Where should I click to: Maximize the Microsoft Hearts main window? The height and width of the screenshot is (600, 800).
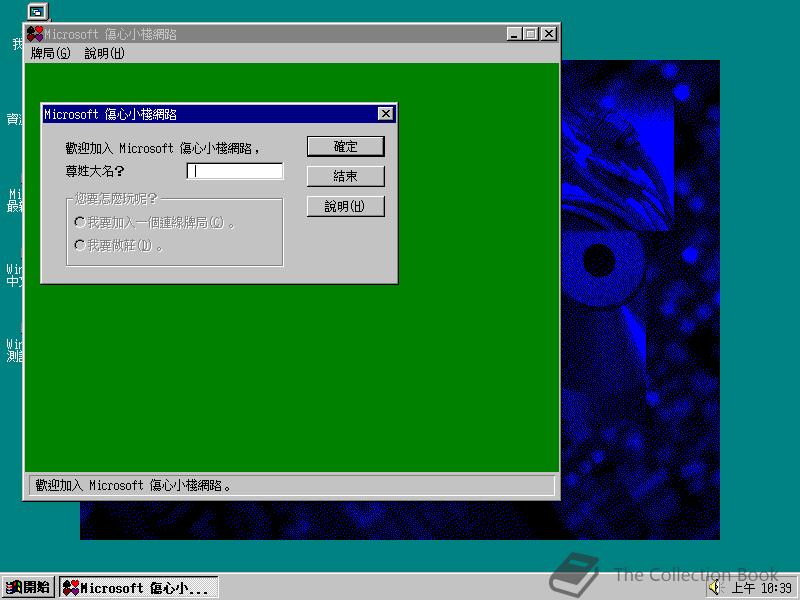pyautogui.click(x=531, y=34)
